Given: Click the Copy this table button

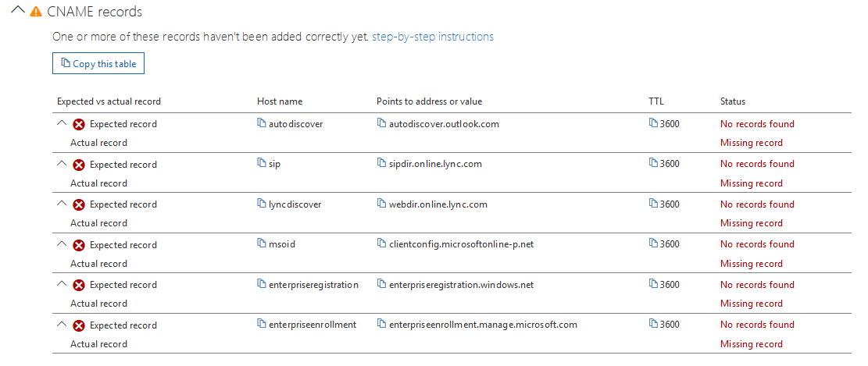Looking at the screenshot, I should (98, 63).
